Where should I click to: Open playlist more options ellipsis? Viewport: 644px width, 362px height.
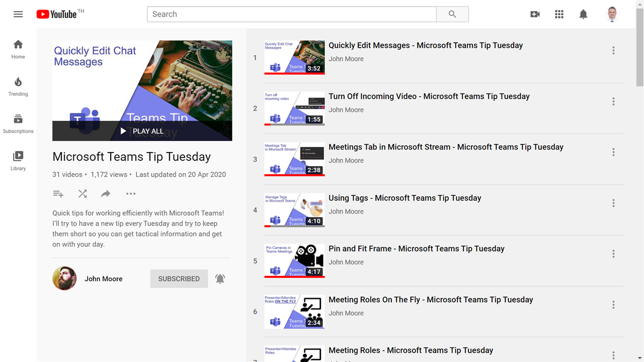131,194
